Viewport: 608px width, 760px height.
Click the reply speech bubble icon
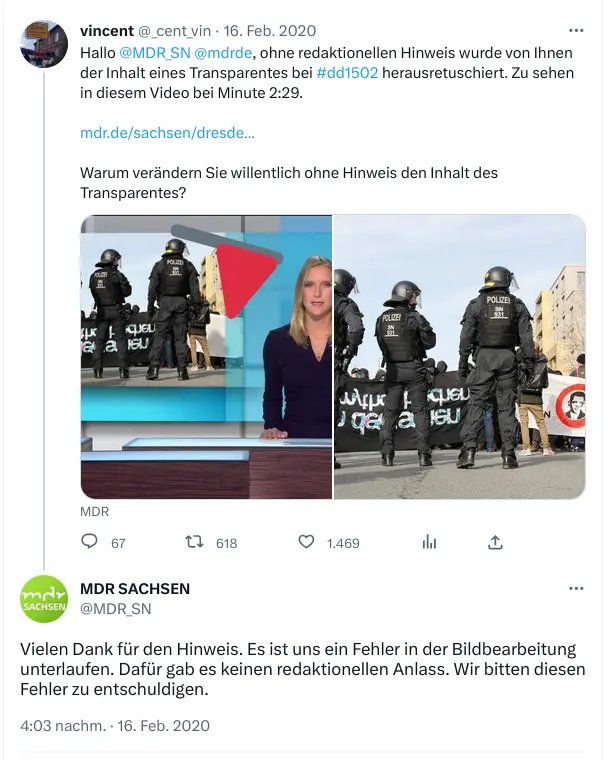pos(89,541)
